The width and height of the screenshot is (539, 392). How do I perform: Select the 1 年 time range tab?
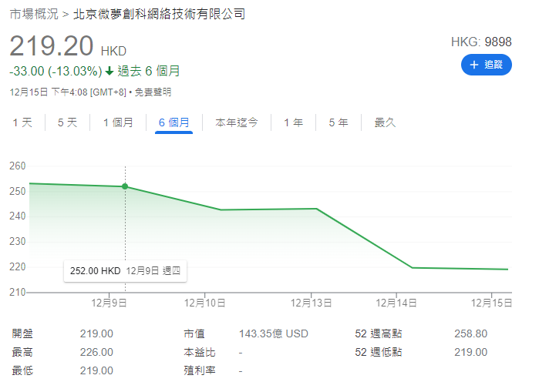[293, 122]
